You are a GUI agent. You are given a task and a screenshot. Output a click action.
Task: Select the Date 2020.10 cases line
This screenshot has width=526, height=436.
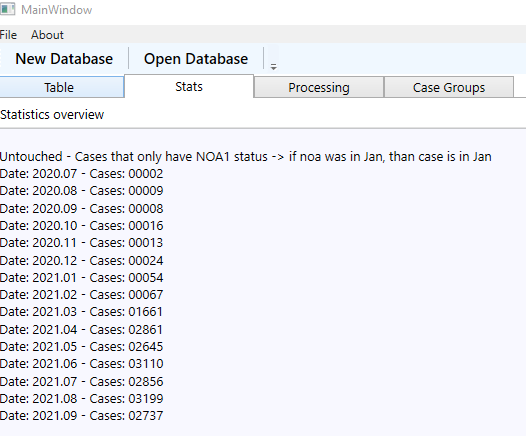point(82,226)
